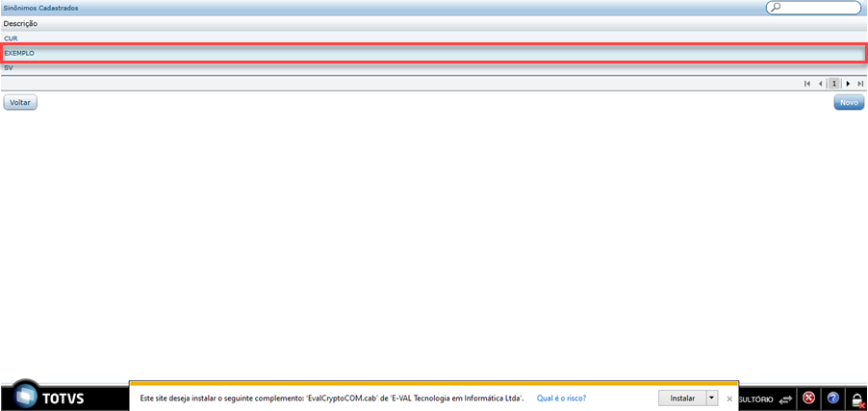Image resolution: width=868 pixels, height=411 pixels.
Task: Go to the next page arrow
Action: 848,84
